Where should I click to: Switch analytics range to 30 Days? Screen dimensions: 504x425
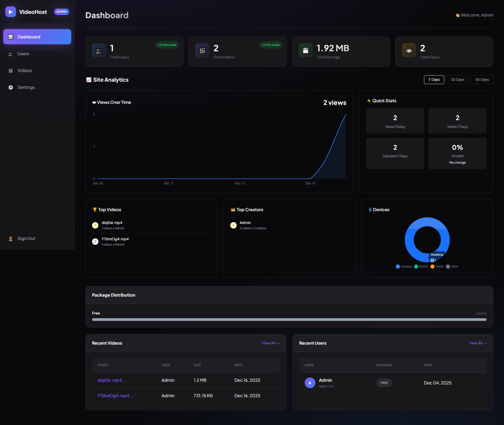click(457, 80)
